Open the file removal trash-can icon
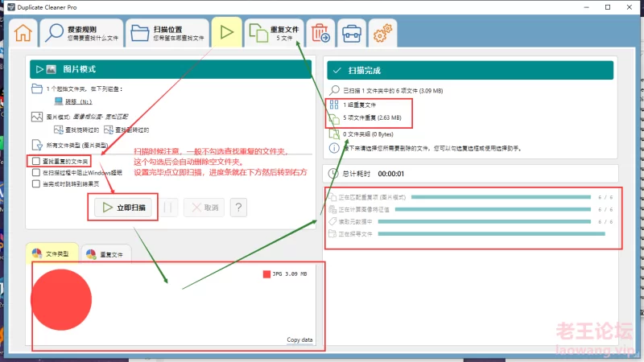644x362 pixels. coord(320,33)
